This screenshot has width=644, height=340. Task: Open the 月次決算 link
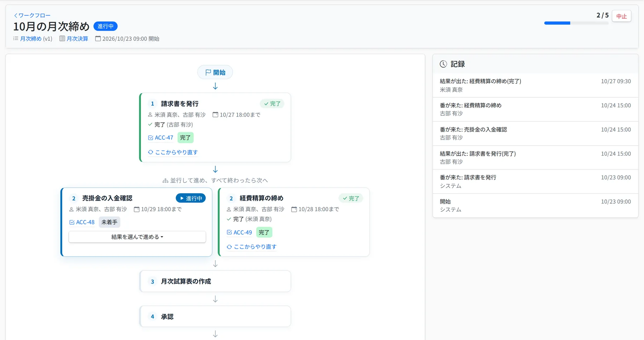click(77, 39)
